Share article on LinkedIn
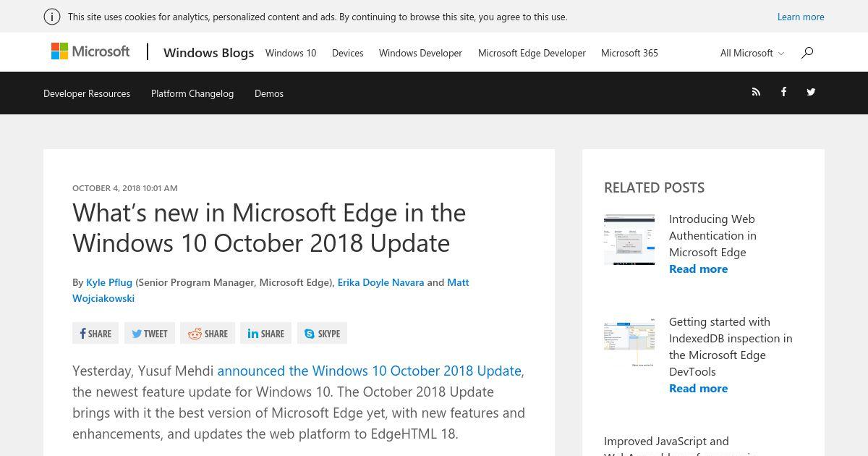This screenshot has height=456, width=868. (x=265, y=333)
